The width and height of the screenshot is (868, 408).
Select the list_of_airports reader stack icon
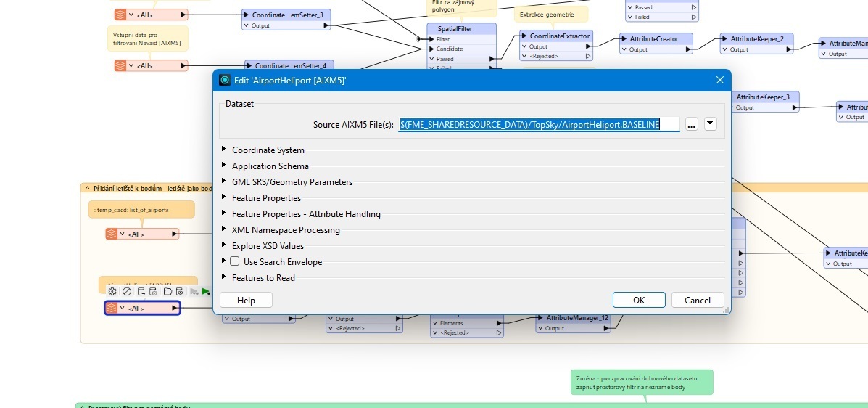[112, 234]
